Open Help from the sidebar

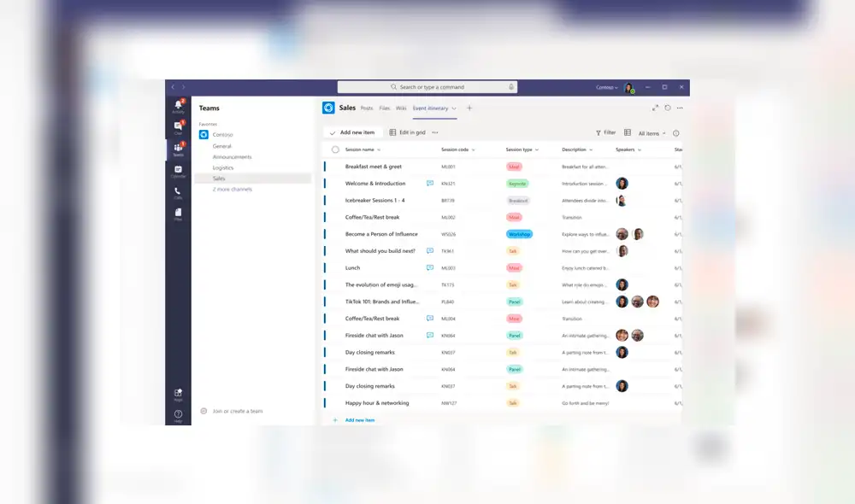tap(178, 413)
